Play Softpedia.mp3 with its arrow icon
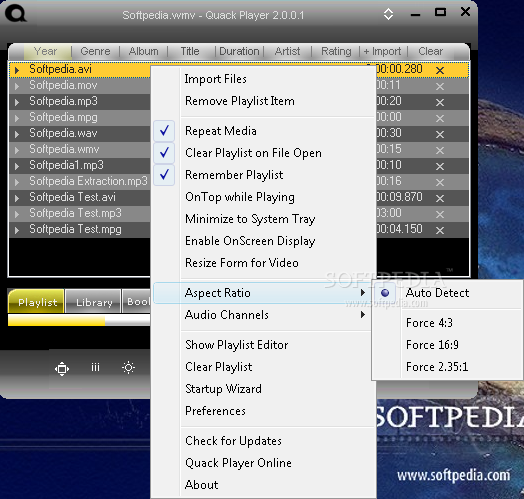This screenshot has height=499, width=524. tap(17, 102)
